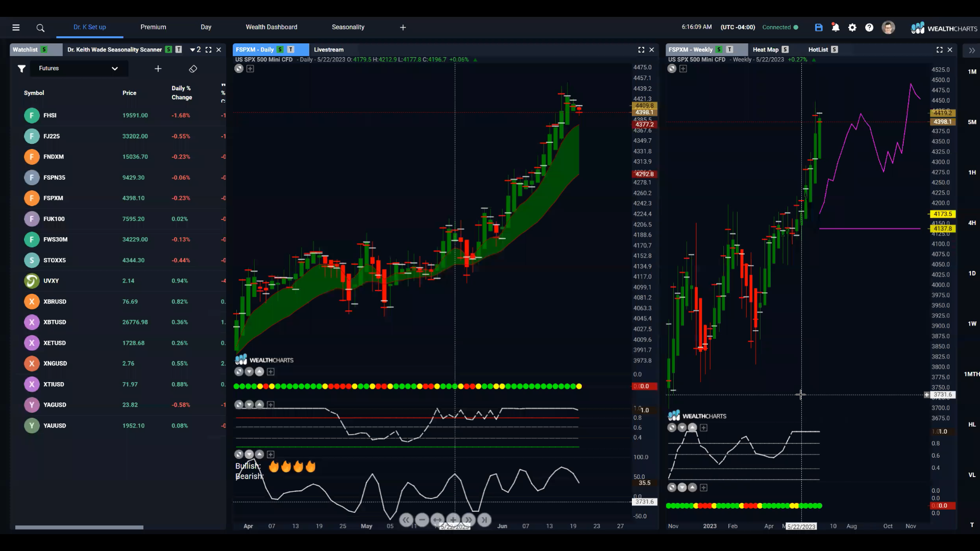Maximize the FSPXM Daily chart panel
980x551 pixels.
point(641,49)
